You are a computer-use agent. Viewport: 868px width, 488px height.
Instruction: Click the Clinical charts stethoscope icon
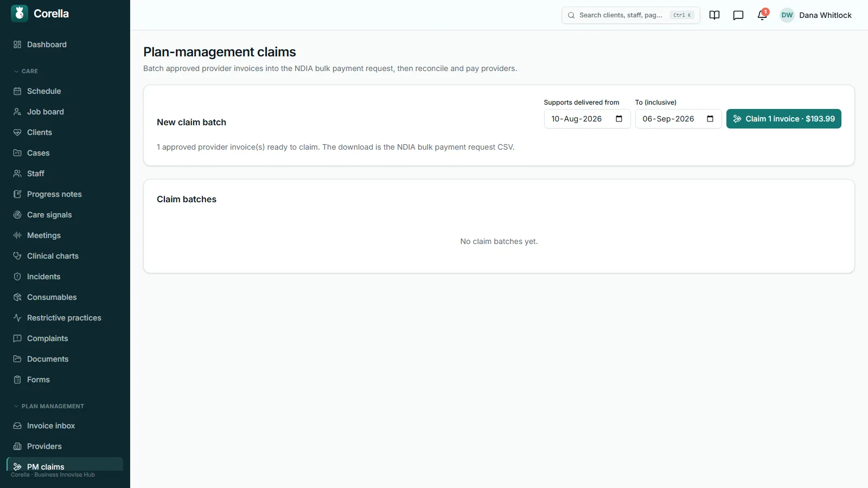tap(17, 256)
